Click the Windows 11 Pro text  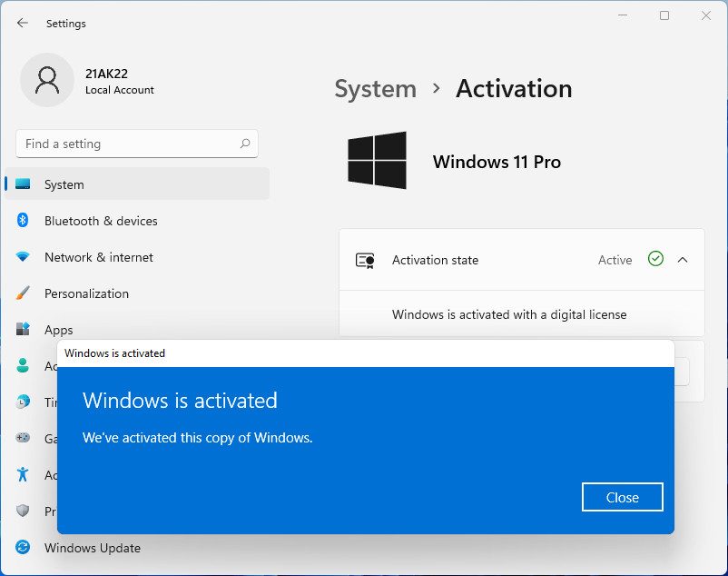tap(497, 162)
